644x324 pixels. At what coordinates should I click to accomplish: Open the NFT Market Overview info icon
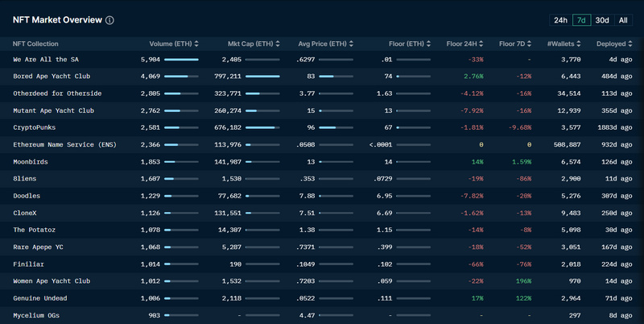109,20
